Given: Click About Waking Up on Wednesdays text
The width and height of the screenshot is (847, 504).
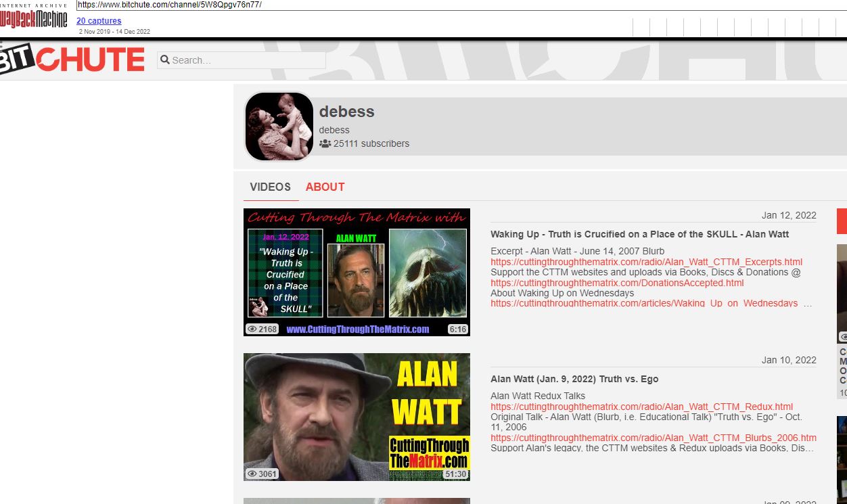Looking at the screenshot, I should (x=562, y=293).
